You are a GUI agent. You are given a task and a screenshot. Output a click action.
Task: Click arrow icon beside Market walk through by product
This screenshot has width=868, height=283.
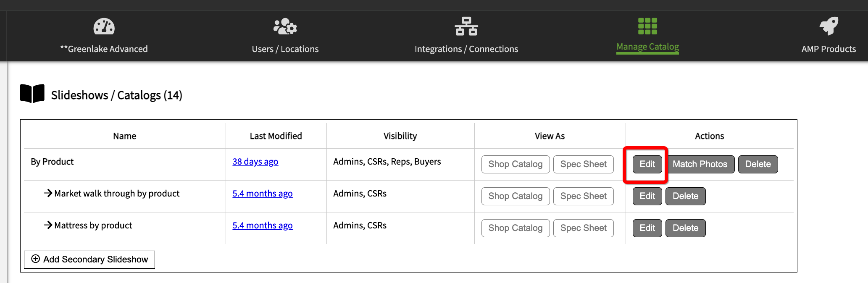[48, 193]
